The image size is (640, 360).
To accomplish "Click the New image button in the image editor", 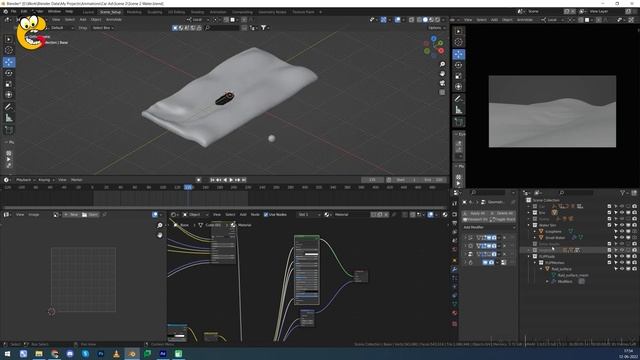I will pyautogui.click(x=71, y=215).
